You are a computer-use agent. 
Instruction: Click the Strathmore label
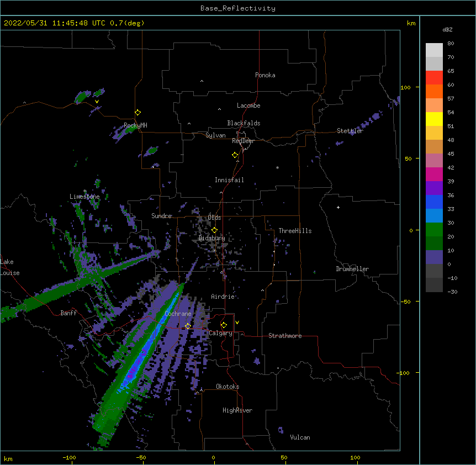285,336
